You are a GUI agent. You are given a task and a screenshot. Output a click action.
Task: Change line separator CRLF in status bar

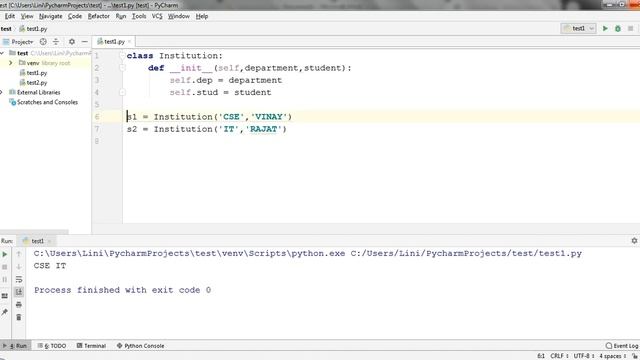pos(559,356)
